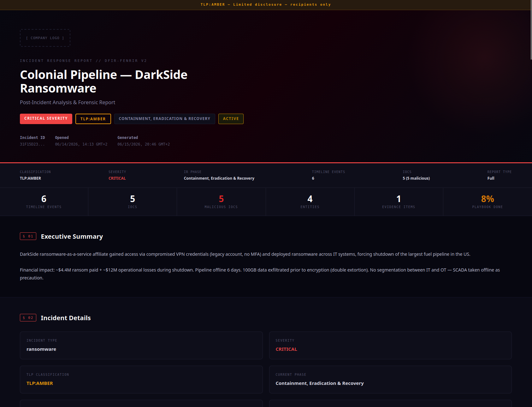
Task: Click the page vertical scrollbar thumb
Action: click(x=531, y=30)
